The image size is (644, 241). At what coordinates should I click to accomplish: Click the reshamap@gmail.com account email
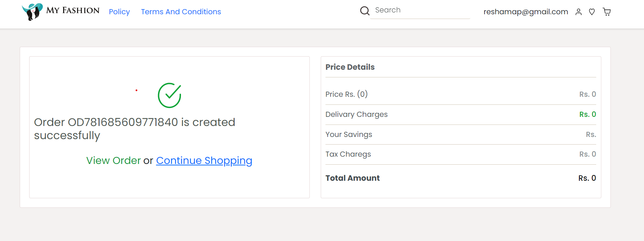coord(526,12)
